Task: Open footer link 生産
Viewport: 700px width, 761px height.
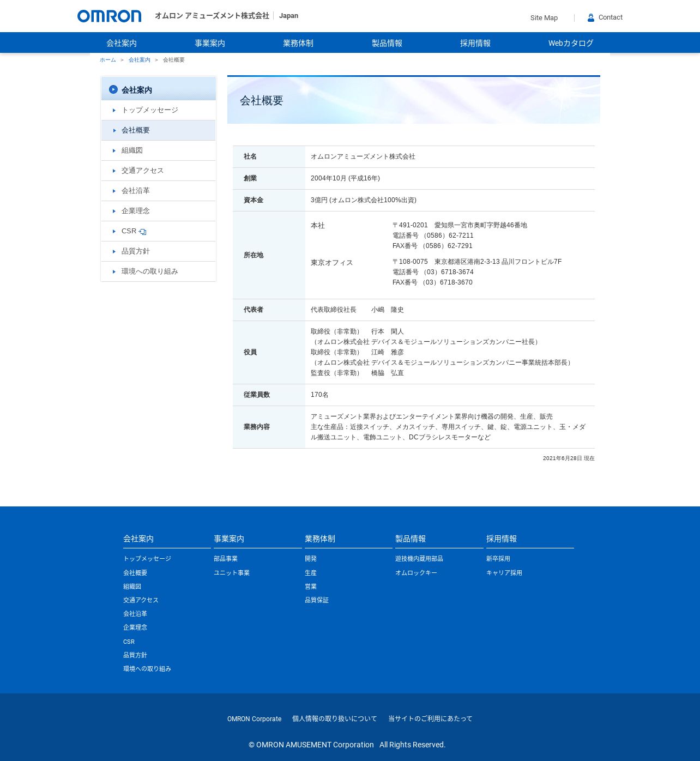Action: point(311,573)
